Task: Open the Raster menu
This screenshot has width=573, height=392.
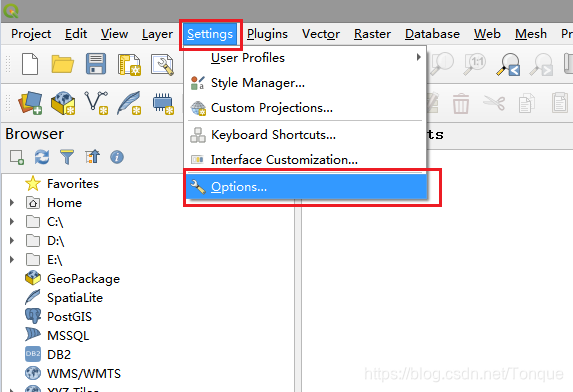Action: pyautogui.click(x=372, y=34)
